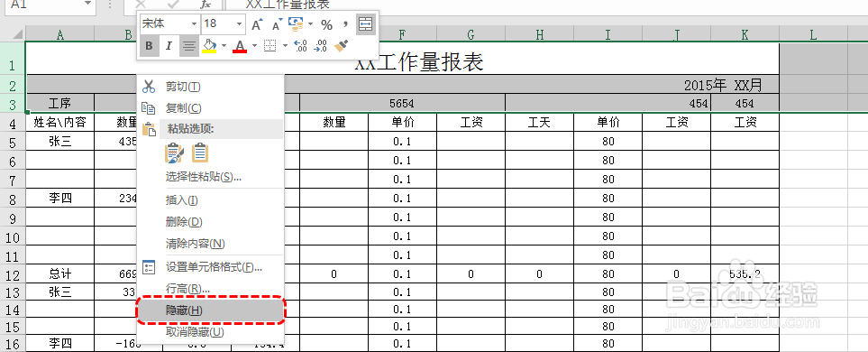Viewport: 868px width, 352px height.
Task: Toggle Bold formatting
Action: click(x=149, y=46)
